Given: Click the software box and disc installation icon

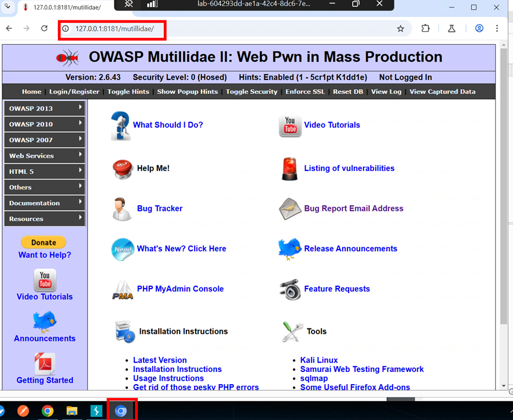Looking at the screenshot, I should point(124,331).
